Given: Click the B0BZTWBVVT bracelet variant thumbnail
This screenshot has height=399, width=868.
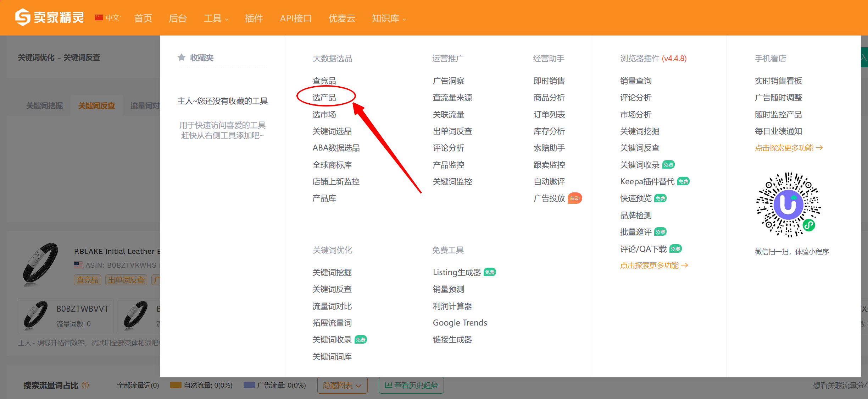Looking at the screenshot, I should tap(35, 315).
